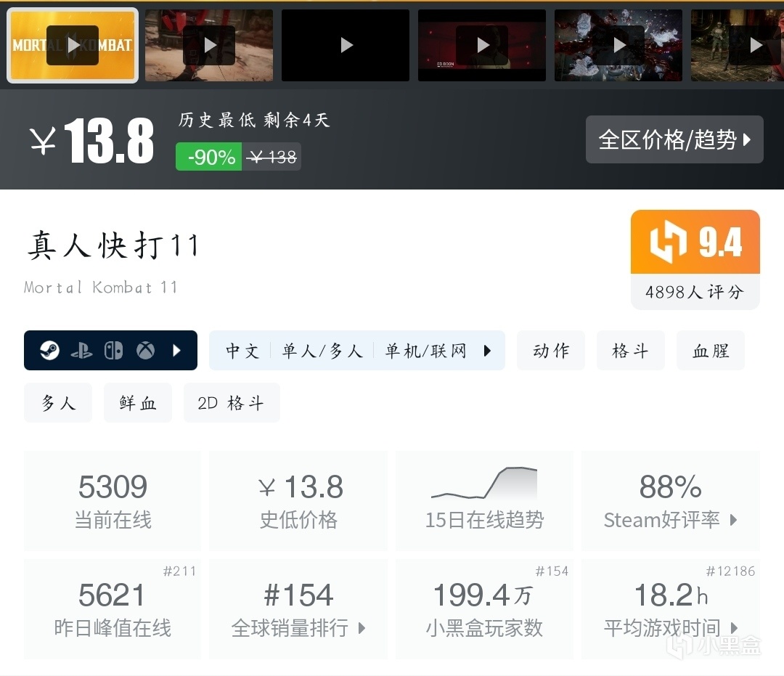Click the 单人/多人 feature label

(322, 351)
